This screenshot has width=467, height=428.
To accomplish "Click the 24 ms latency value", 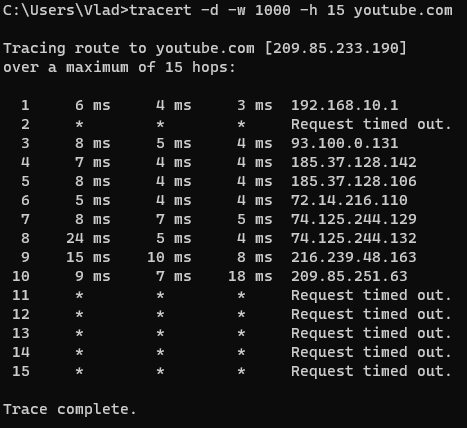I will (88, 238).
